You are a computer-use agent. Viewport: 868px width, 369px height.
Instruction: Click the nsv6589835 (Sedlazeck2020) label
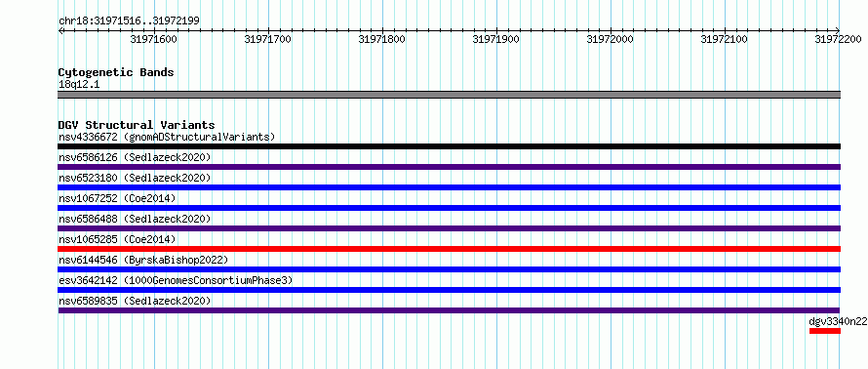click(135, 301)
